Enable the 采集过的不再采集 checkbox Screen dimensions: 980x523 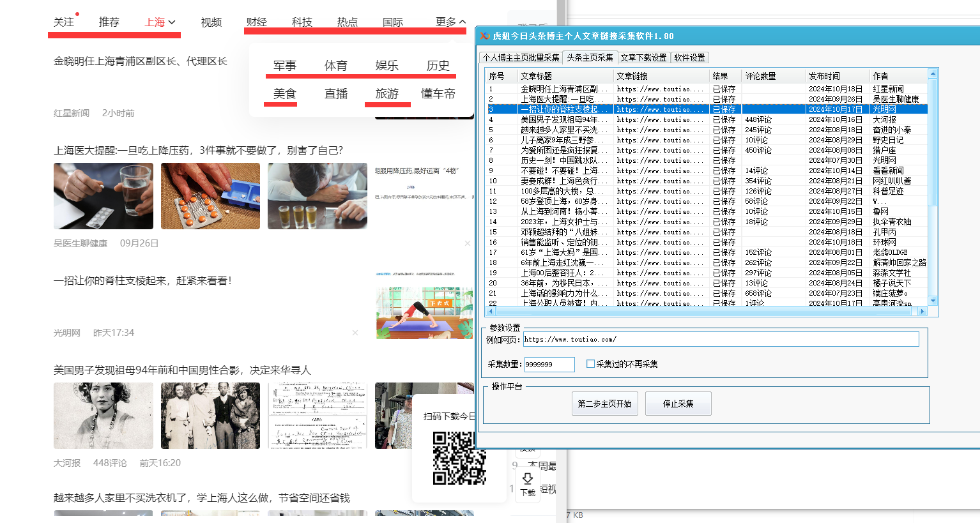[590, 364]
